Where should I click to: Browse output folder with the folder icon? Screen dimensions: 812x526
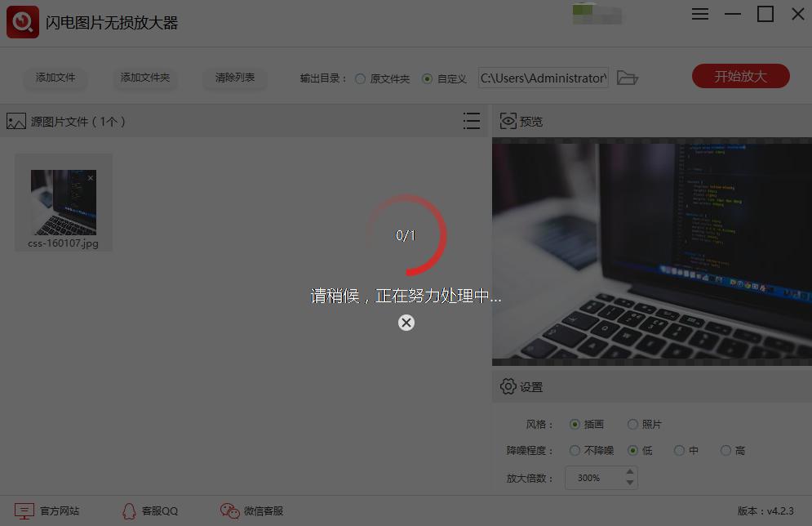tap(627, 78)
